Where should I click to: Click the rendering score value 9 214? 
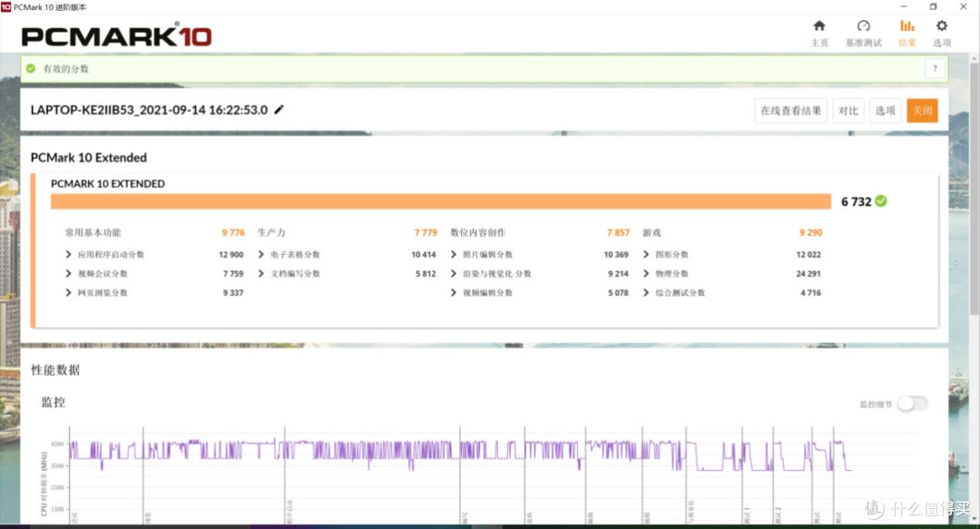[618, 274]
